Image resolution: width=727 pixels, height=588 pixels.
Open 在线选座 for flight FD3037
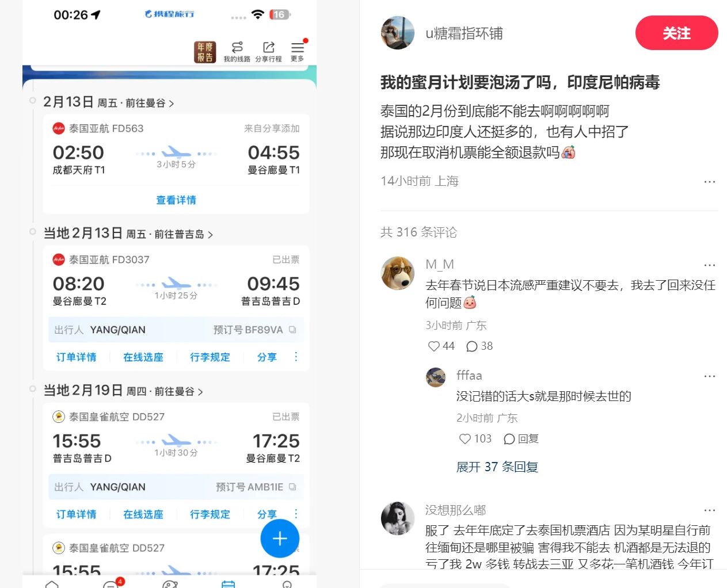(x=143, y=357)
